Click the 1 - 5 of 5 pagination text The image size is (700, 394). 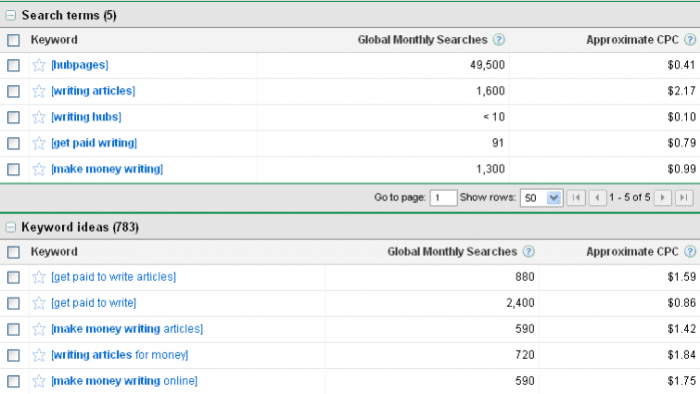click(x=630, y=197)
